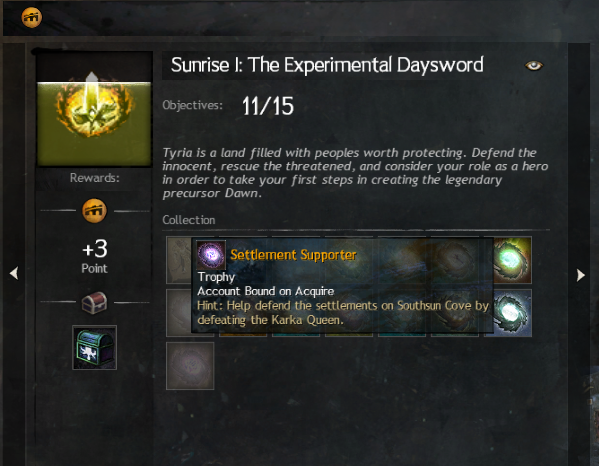Click the Sunrise I: The Experimental Daysword title
Image resolution: width=599 pixels, height=466 pixels.
tap(327, 65)
